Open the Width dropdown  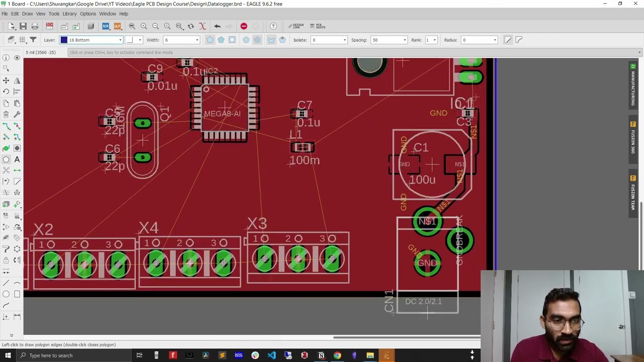181,40
